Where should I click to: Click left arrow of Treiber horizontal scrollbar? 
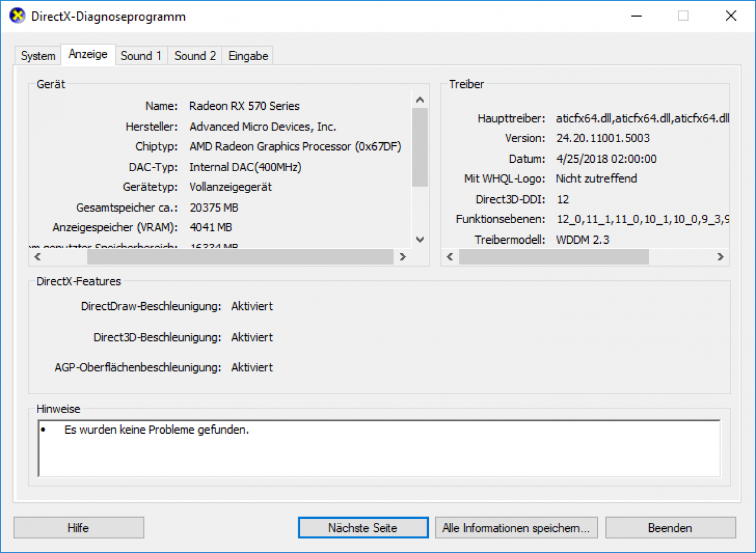pos(449,257)
